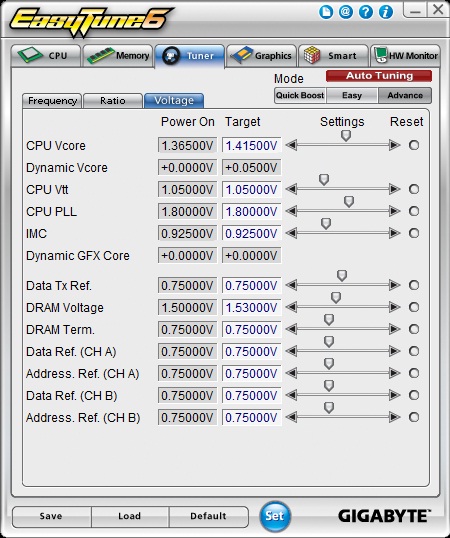Click the Default button
The width and height of the screenshot is (450, 538).
click(x=208, y=516)
